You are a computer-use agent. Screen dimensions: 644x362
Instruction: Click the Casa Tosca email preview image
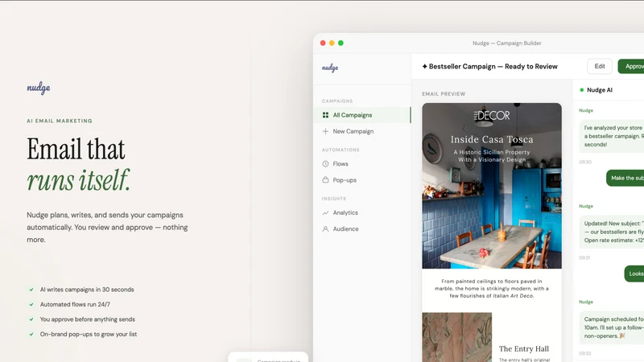tap(492, 186)
